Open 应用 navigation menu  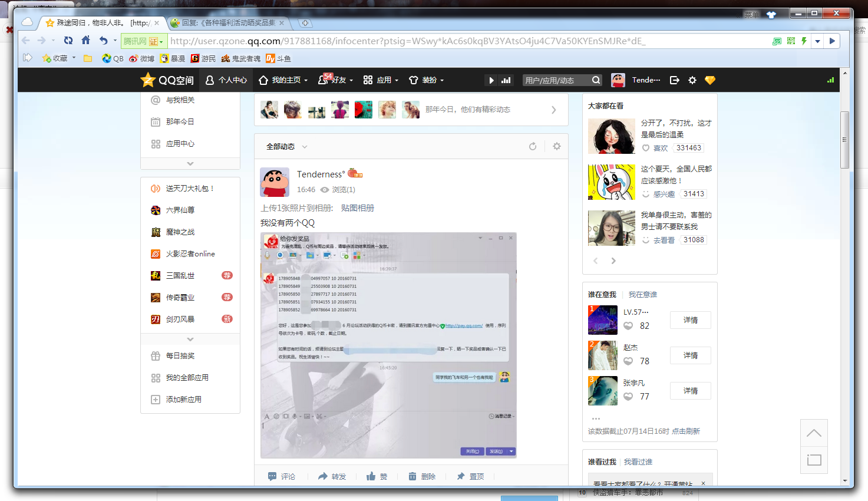[x=381, y=80]
